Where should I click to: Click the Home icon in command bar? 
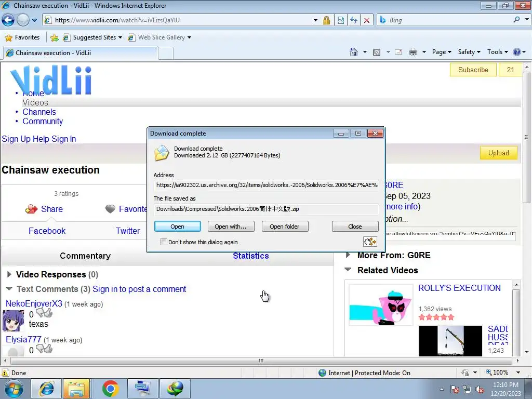pyautogui.click(x=353, y=52)
